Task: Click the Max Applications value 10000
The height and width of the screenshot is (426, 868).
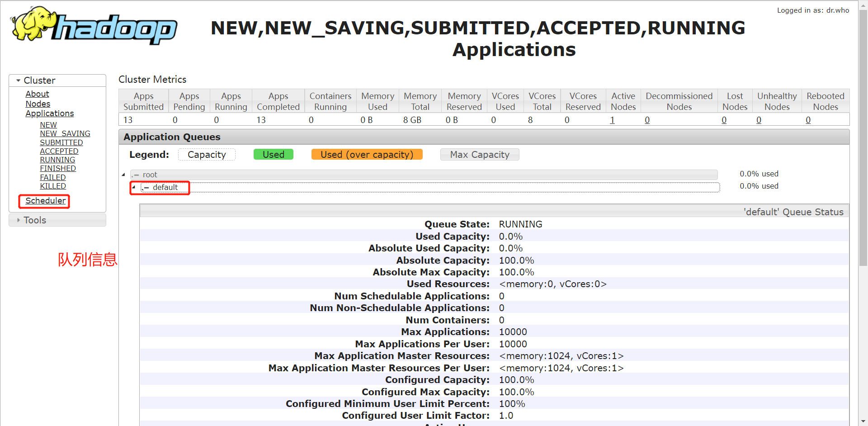Action: [x=513, y=332]
